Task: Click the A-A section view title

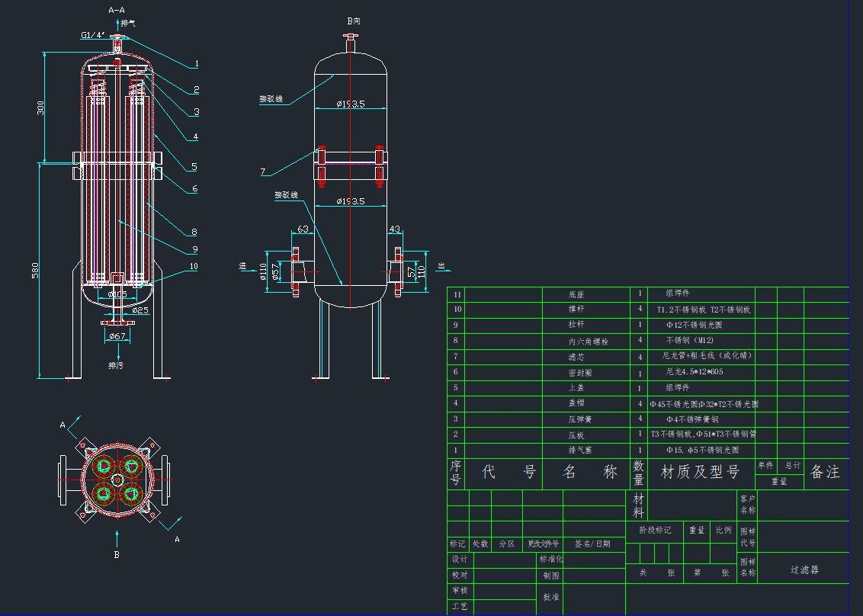Action: coord(117,10)
